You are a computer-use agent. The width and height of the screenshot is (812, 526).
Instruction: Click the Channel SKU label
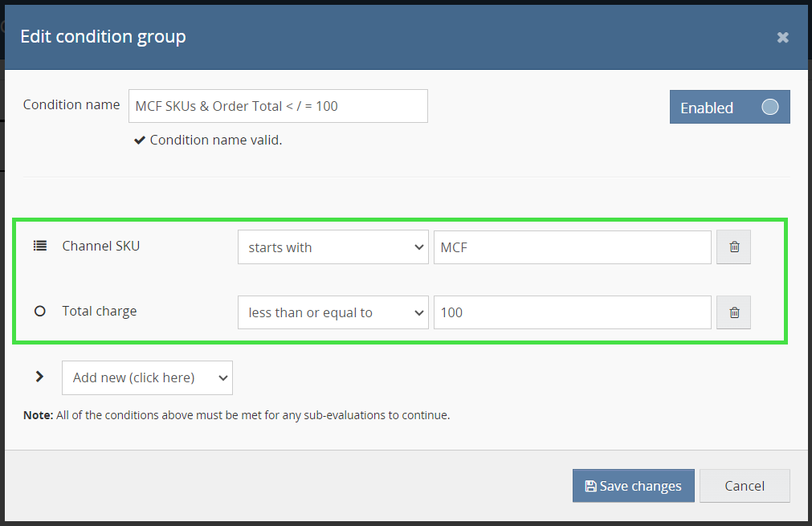pos(101,246)
